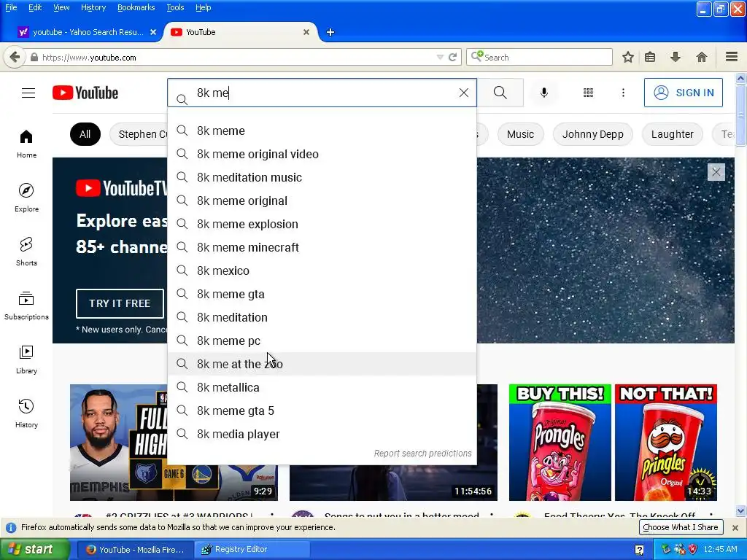Screen dimensions: 747x560
Task: Open Explore in the sidebar
Action: click(x=26, y=198)
